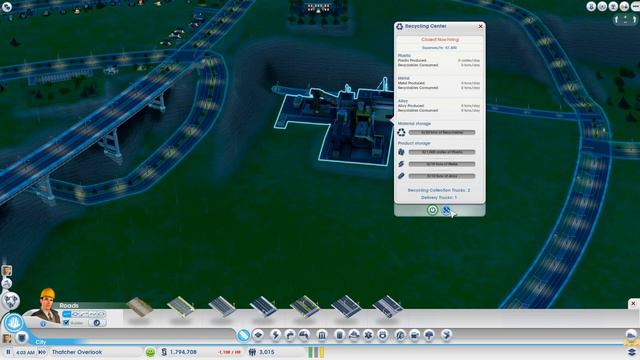The height and width of the screenshot is (360, 640).
Task: Toggle the road Guides checkbox
Action: (66, 323)
